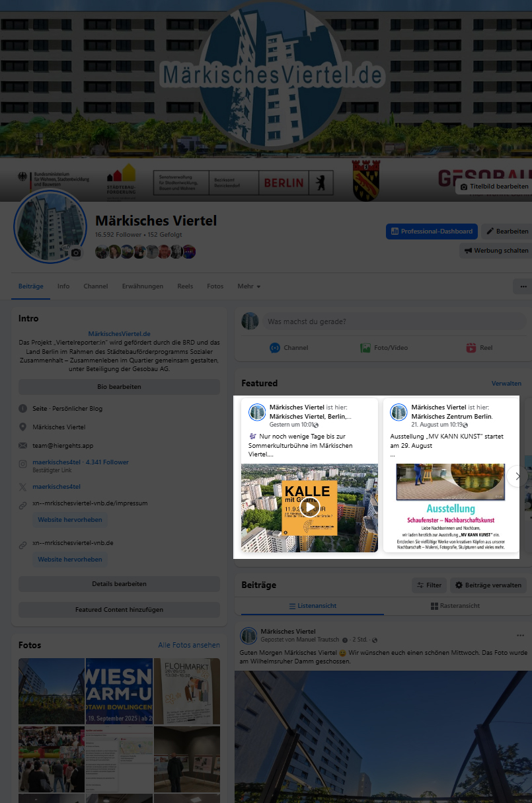Click 'Gestern um 10:01' post timestamp
This screenshot has height=803, width=532.
click(291, 425)
